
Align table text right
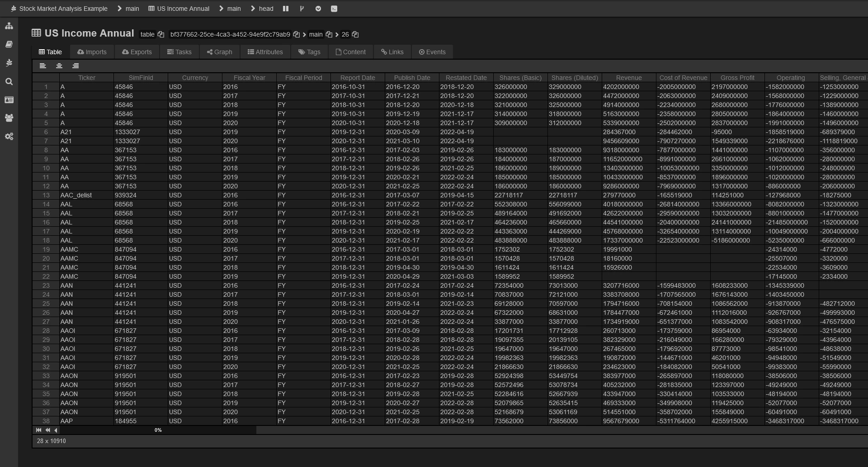(75, 66)
